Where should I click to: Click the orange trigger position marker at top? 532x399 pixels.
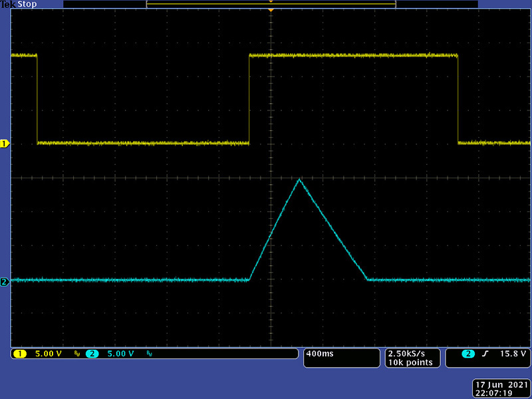pyautogui.click(x=271, y=10)
